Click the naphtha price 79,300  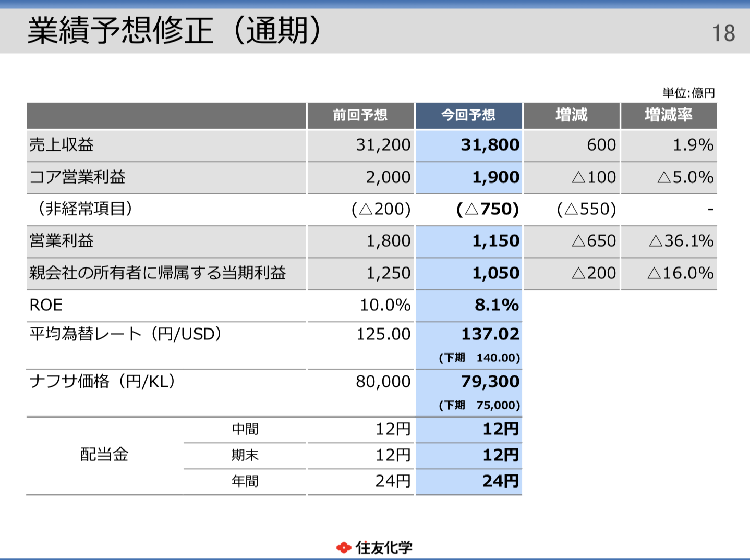[490, 382]
